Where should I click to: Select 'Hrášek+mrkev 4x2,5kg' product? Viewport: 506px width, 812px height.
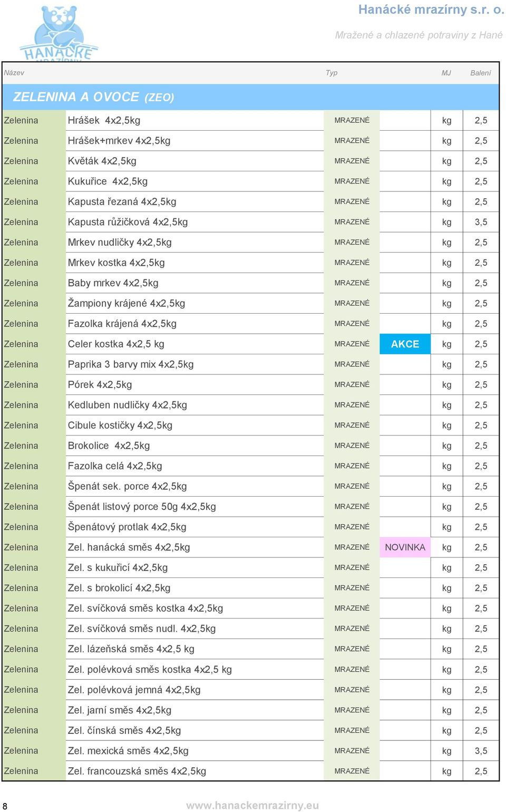pos(119,141)
